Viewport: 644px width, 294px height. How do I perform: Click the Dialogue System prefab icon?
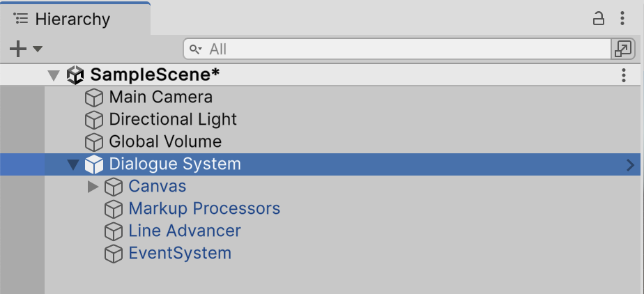tap(93, 164)
